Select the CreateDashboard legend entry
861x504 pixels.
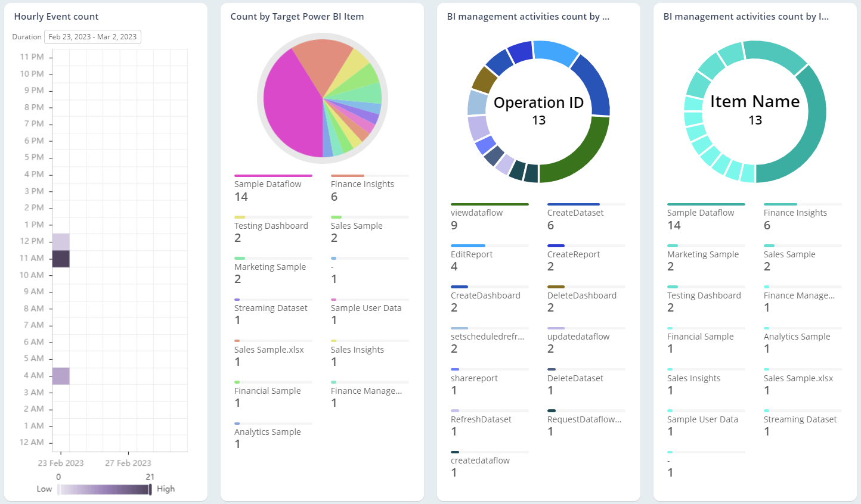[x=485, y=295]
